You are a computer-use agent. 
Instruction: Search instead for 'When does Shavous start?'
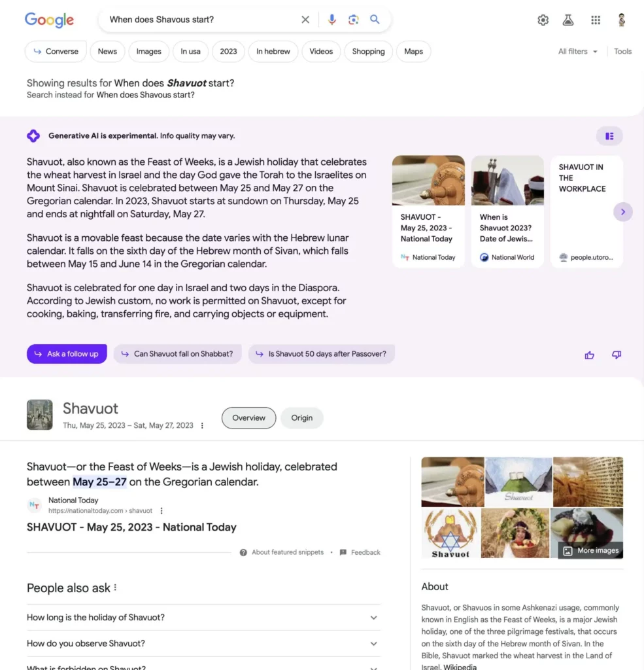145,95
